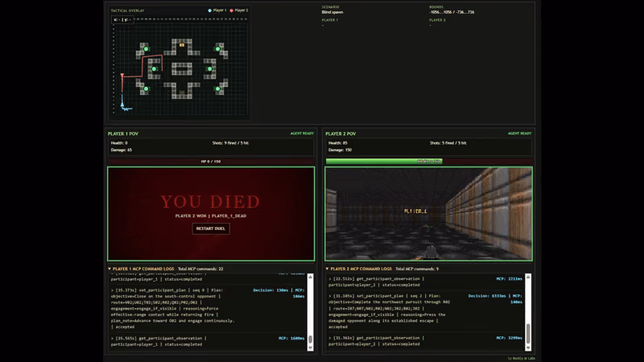The height and width of the screenshot is (362, 644).
Task: Click Player 2 log entry at 31.105s set_participant_plan
Action: (x=426, y=311)
